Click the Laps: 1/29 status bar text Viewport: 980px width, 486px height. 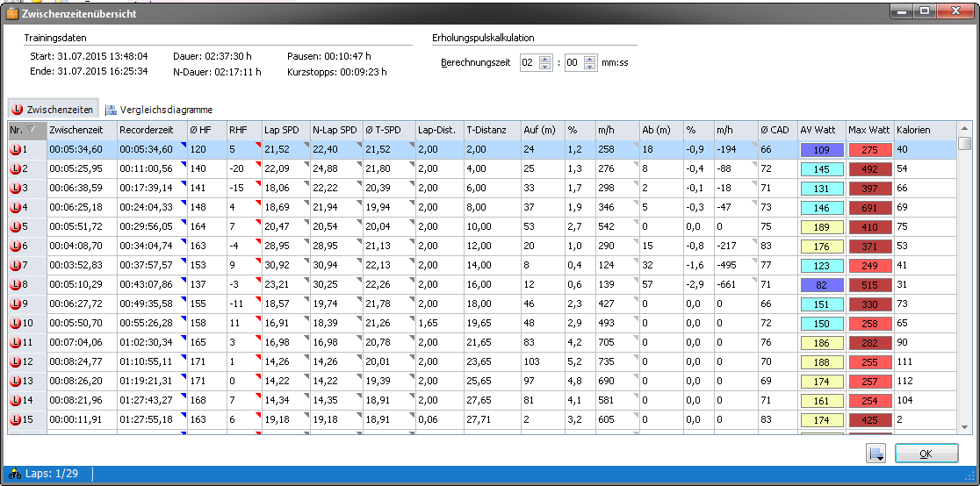click(x=52, y=474)
